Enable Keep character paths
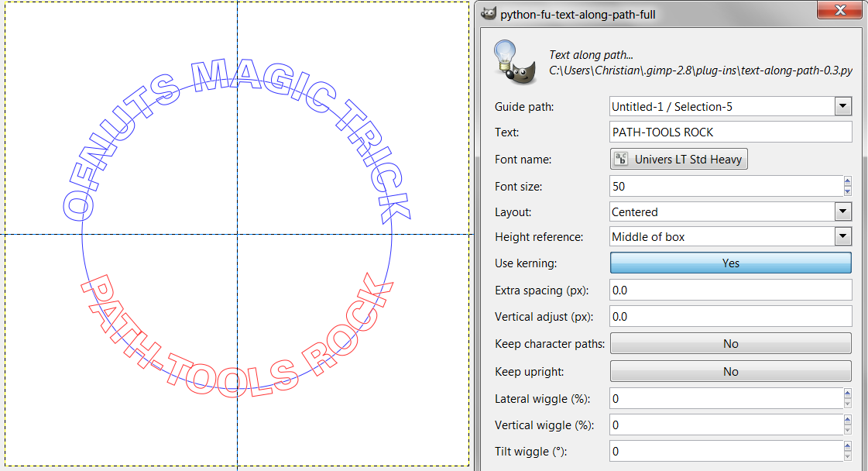The height and width of the screenshot is (471, 868). [730, 343]
